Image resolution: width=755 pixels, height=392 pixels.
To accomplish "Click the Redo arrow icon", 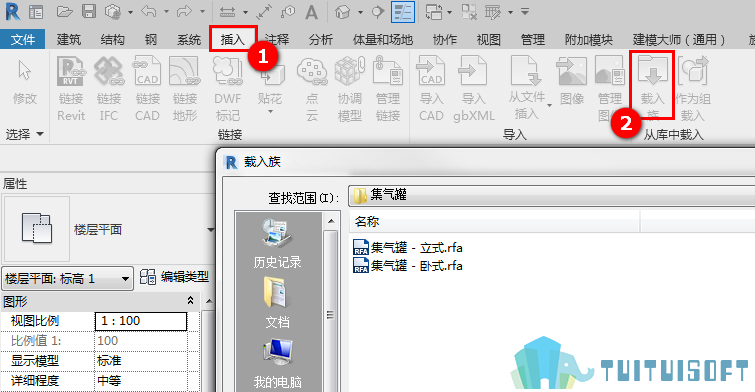I will [184, 12].
